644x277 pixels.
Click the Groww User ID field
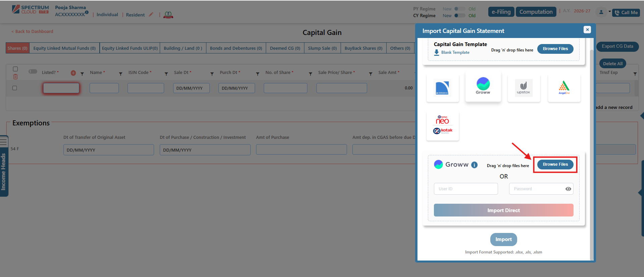pyautogui.click(x=465, y=189)
